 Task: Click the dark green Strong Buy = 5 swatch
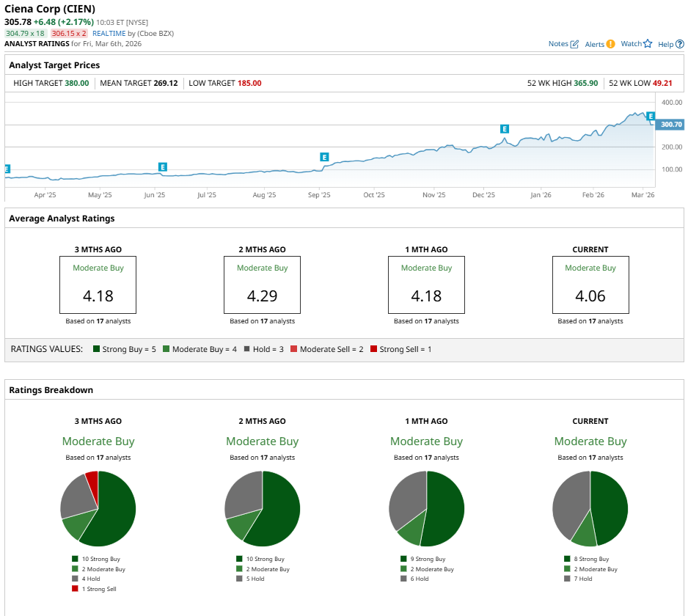point(97,349)
